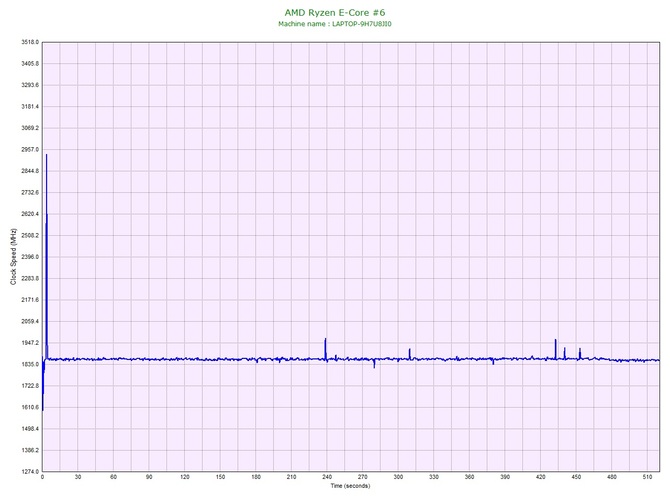Click the 3518.0 y-axis value
670x503 pixels.
(x=30, y=42)
